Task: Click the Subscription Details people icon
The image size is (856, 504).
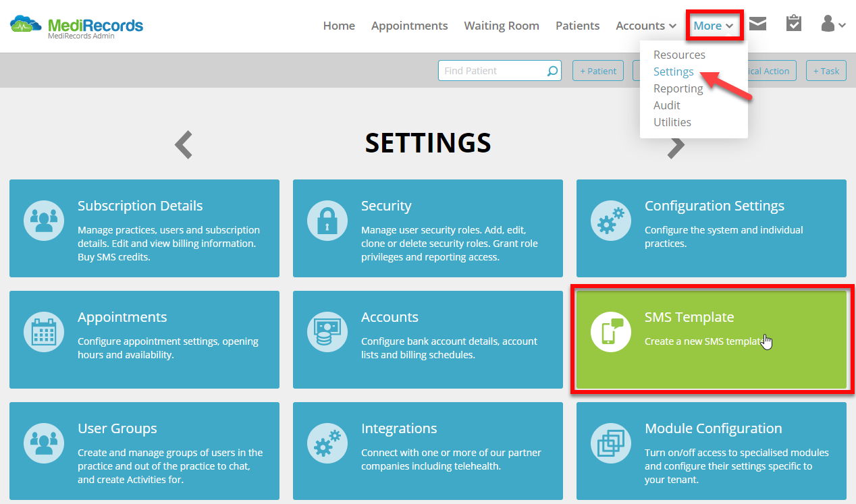Action: (x=44, y=220)
